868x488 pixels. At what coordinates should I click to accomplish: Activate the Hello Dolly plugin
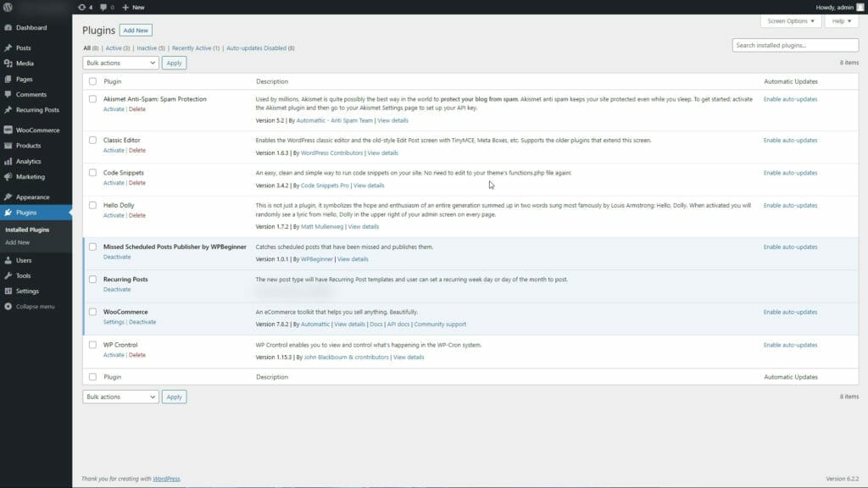point(113,214)
